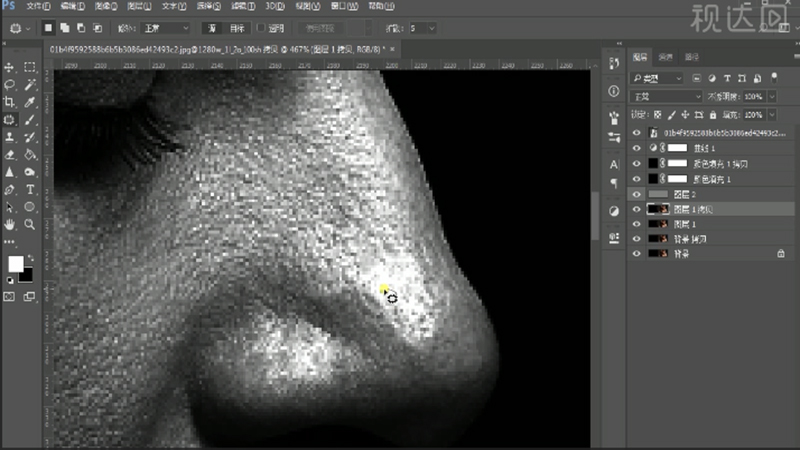Open the layer blend mode dropdown
This screenshot has width=800, height=450.
pos(666,96)
